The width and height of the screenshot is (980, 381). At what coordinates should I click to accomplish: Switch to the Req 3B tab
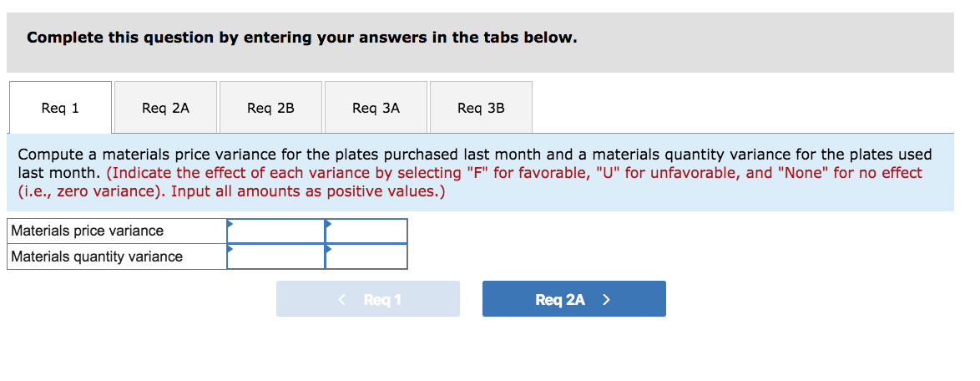[481, 108]
